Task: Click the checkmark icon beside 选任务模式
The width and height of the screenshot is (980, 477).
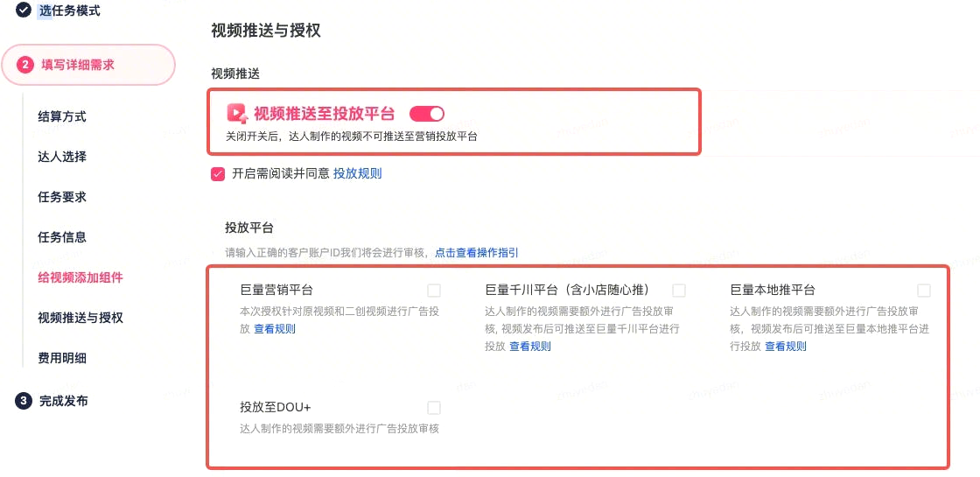Action: pos(24,11)
